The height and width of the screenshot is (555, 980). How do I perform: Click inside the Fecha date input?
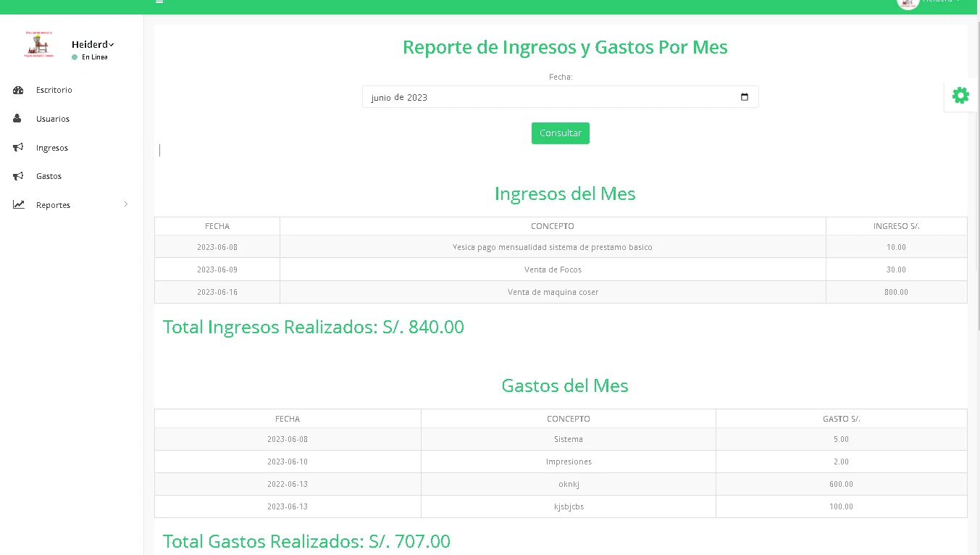507,96
